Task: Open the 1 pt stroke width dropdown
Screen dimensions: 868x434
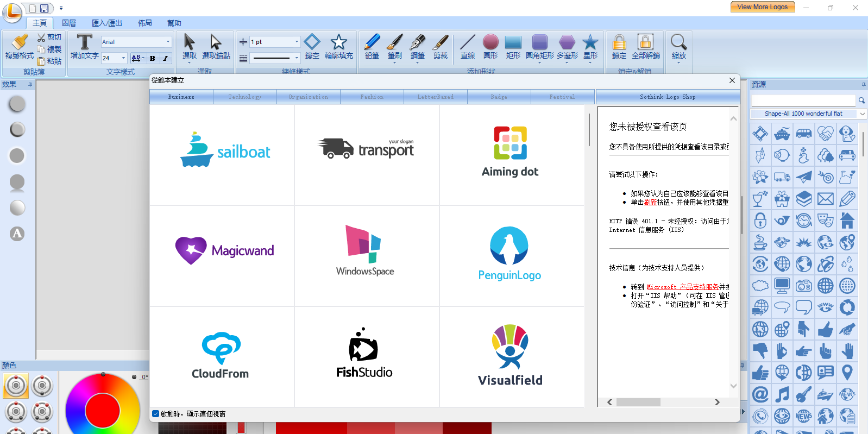Action: 297,42
